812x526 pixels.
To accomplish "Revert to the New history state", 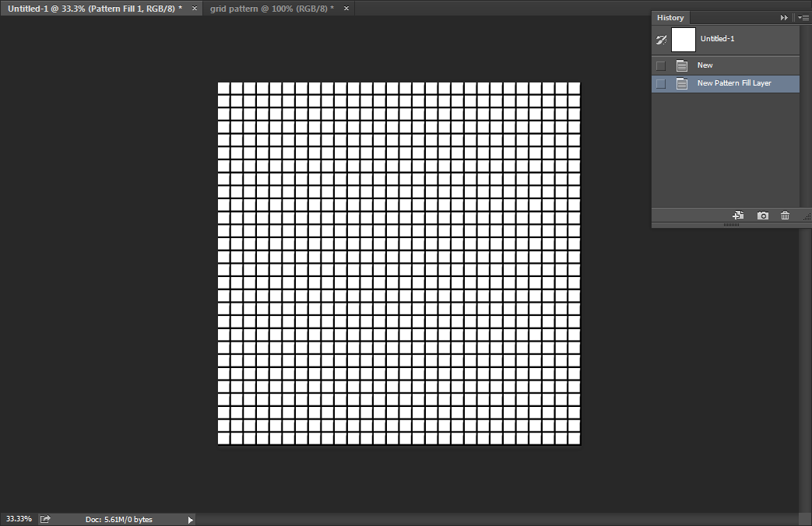I will (705, 65).
